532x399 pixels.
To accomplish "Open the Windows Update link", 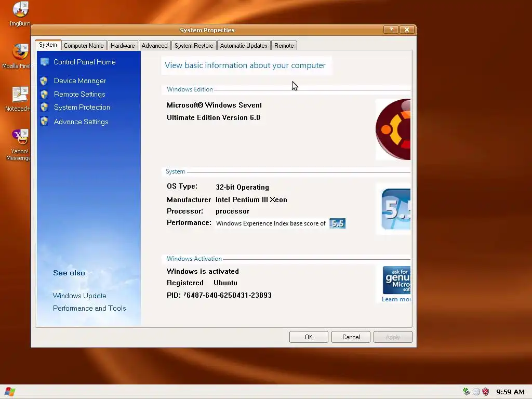I will [x=79, y=296].
